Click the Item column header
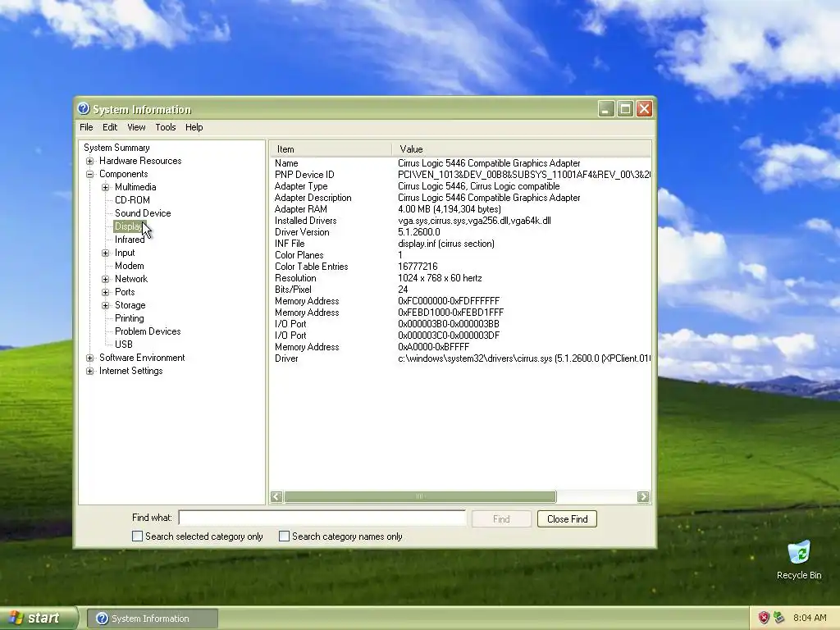 coord(331,149)
